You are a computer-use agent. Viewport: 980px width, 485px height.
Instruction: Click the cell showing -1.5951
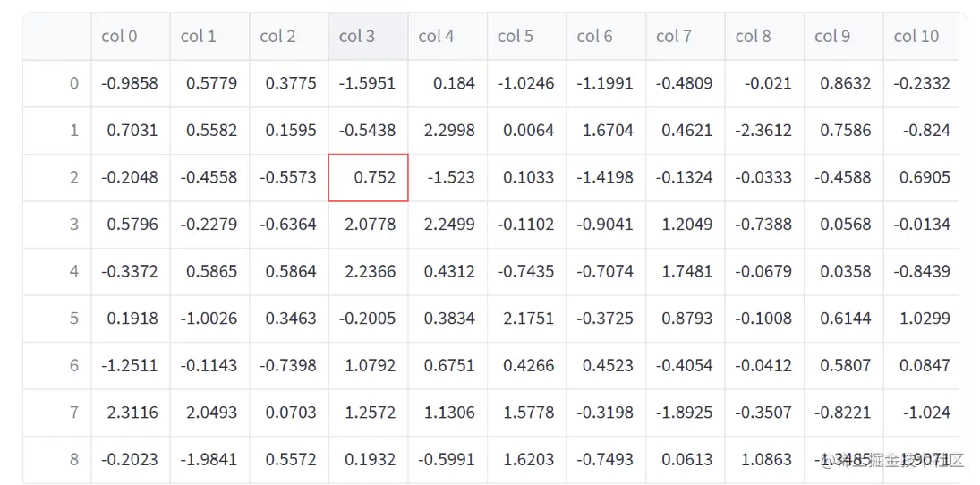[x=369, y=84]
